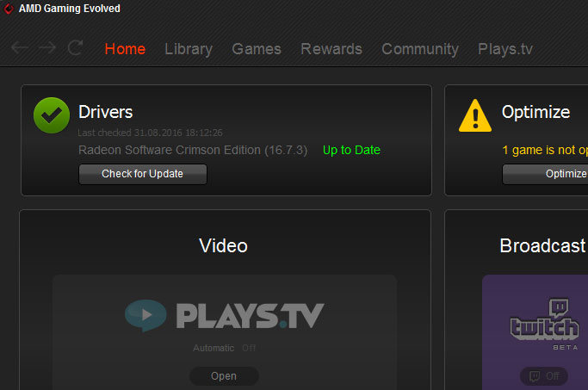Switch to the Library tab
Viewport: 588px width, 390px height.
[189, 49]
